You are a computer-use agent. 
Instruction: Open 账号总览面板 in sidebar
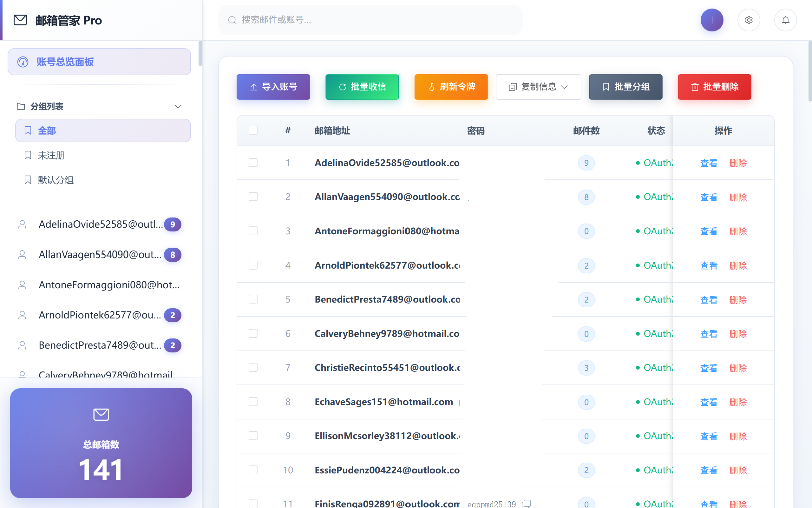(99, 62)
